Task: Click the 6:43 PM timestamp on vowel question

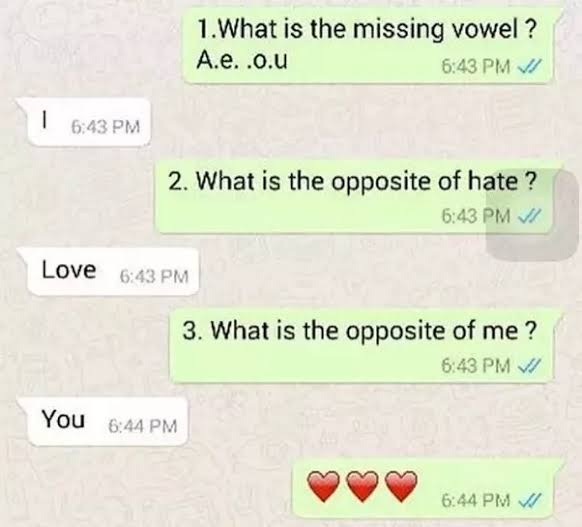Action: [x=475, y=67]
